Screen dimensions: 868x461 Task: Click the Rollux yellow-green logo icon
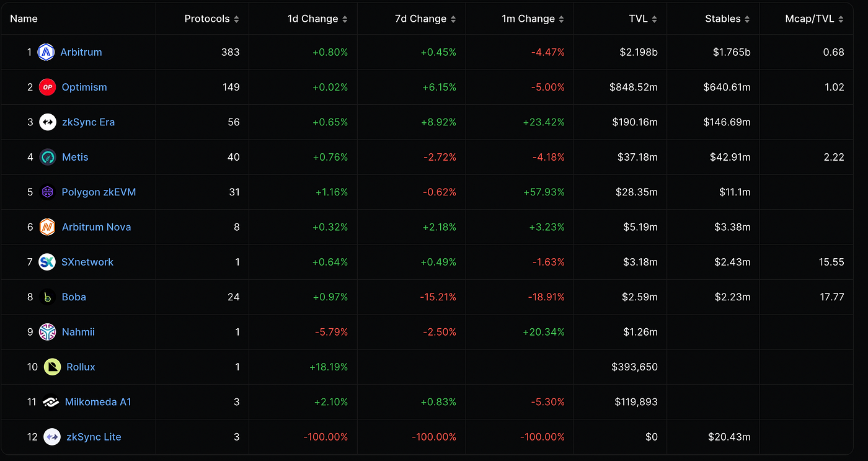53,367
